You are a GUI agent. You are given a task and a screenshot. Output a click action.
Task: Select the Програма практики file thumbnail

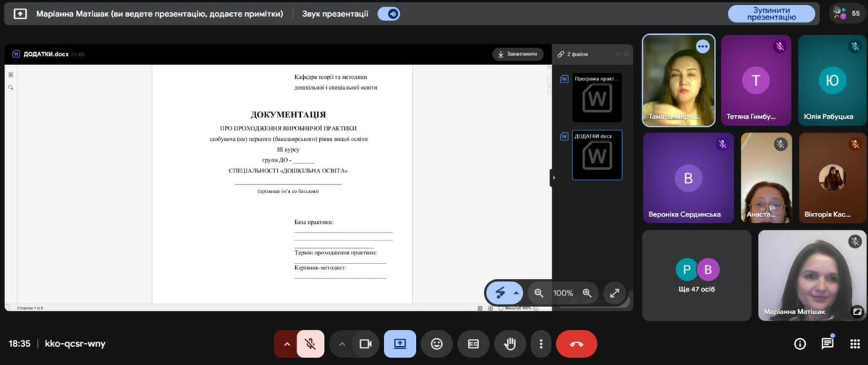[597, 98]
